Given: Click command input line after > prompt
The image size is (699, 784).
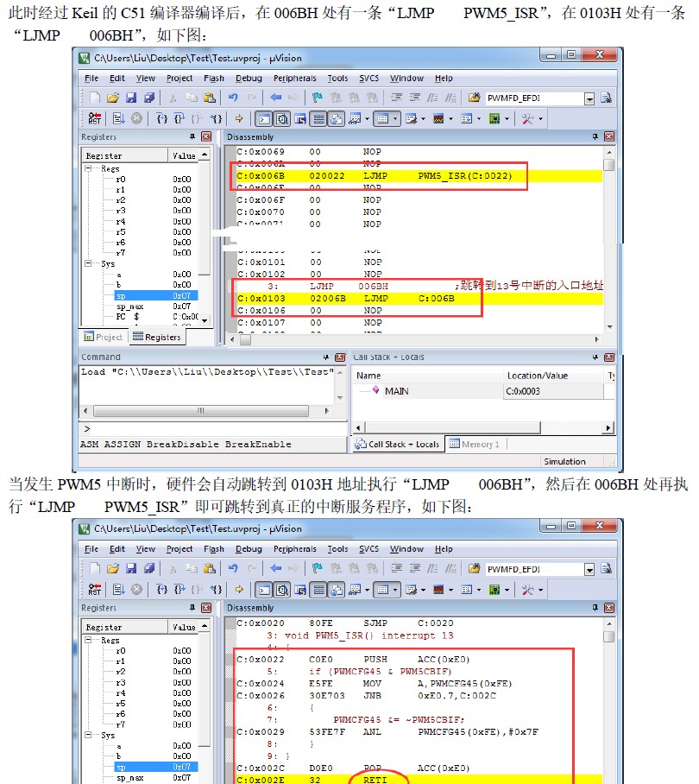Looking at the screenshot, I should click(217, 429).
